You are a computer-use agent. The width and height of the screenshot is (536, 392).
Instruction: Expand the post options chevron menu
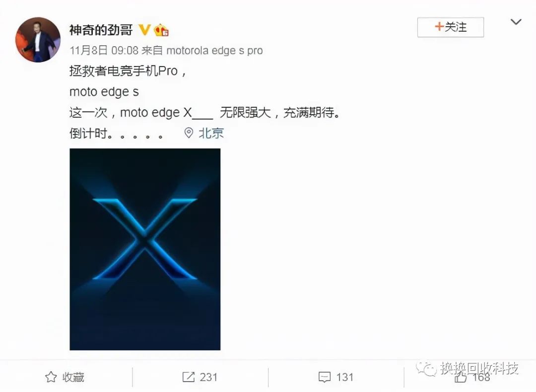point(516,22)
